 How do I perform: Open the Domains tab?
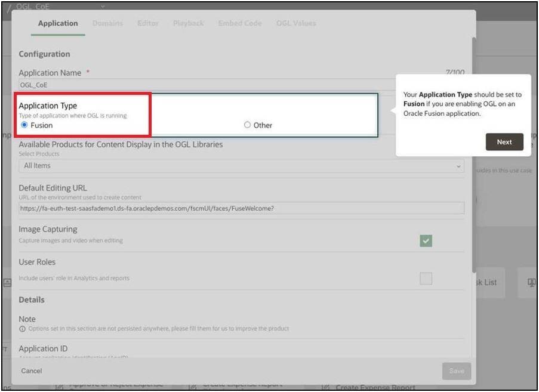[107, 23]
